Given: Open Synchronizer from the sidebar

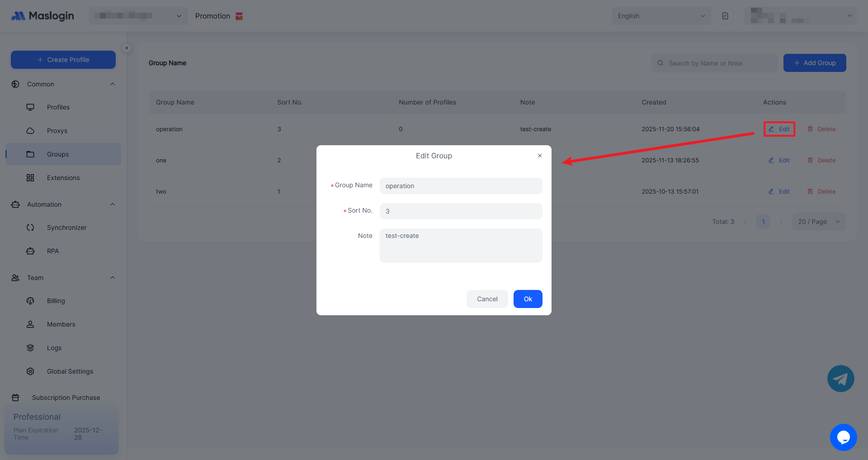Looking at the screenshot, I should (x=66, y=228).
